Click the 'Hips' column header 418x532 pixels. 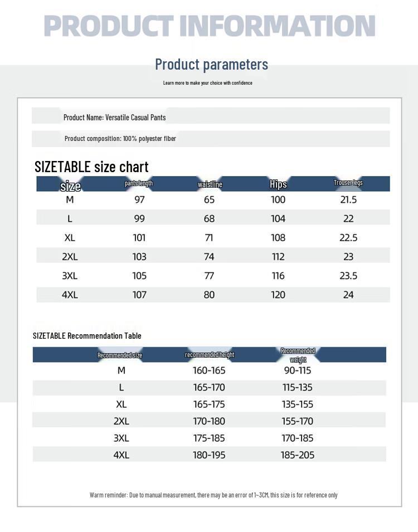click(278, 184)
